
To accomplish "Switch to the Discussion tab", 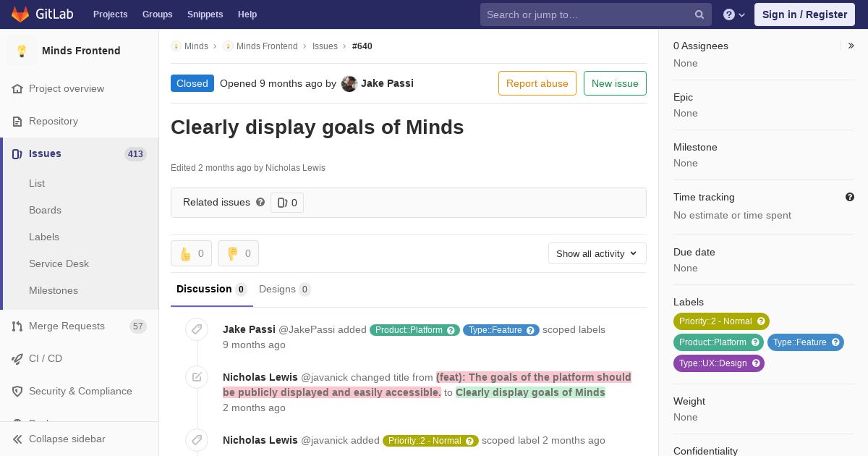I will point(211,289).
